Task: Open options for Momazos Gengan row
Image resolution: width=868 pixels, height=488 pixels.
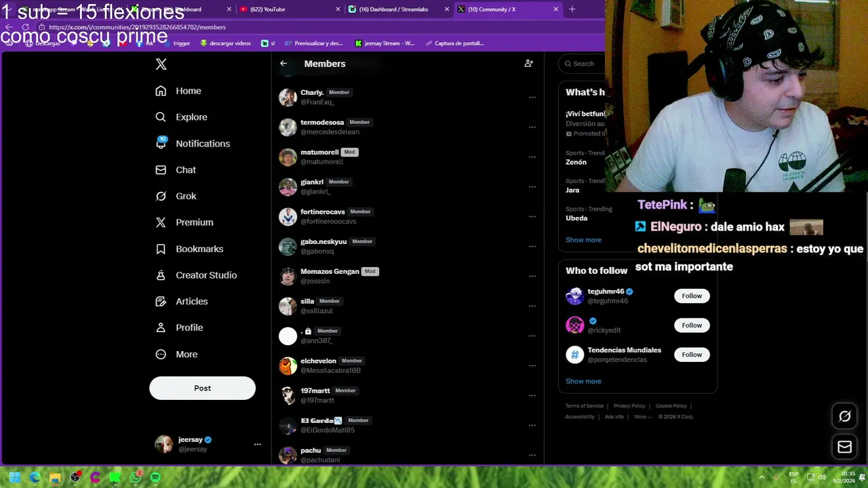Action: [x=532, y=276]
